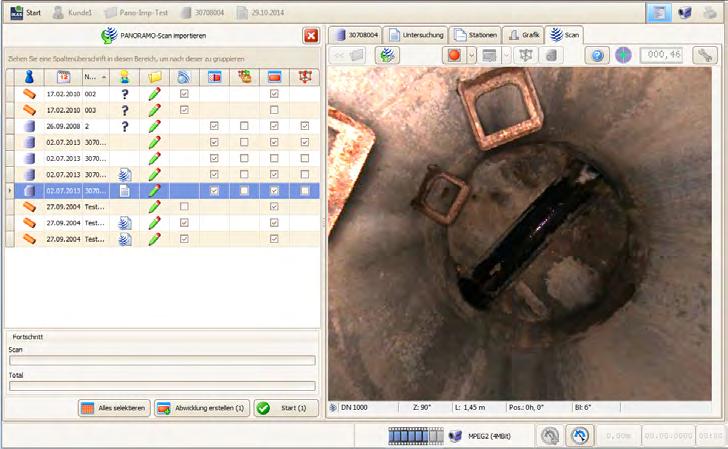Click the MPEG2 (4MBit) video camera icon

click(x=455, y=436)
